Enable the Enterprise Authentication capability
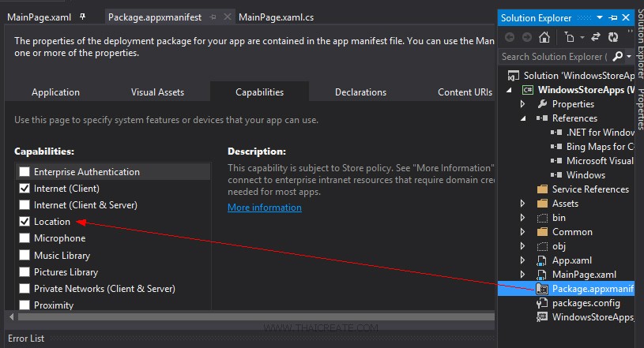Viewport: 644px width, 348px height. pyautogui.click(x=25, y=172)
